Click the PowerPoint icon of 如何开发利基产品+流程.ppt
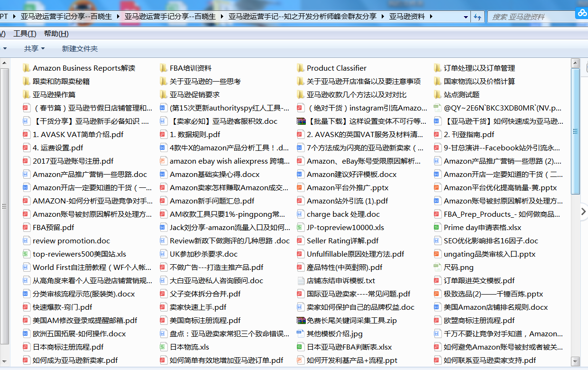 [x=301, y=360]
